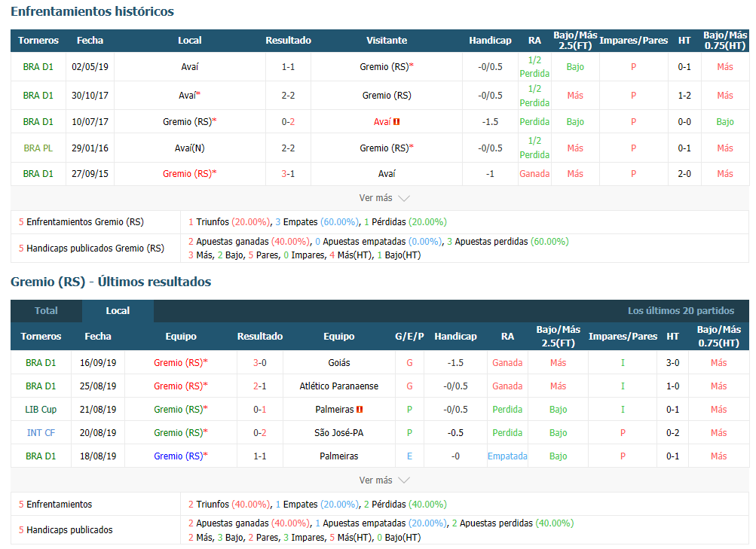Click the red card icon next to Avaí
The width and height of the screenshot is (756, 549).
(x=396, y=122)
